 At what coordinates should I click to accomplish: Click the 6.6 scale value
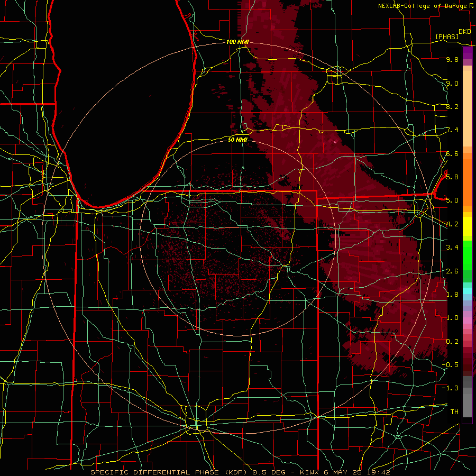[452, 153]
